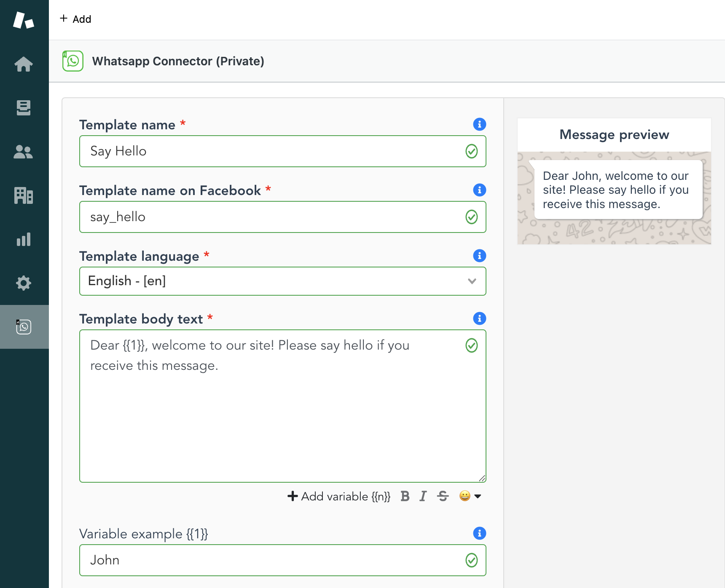The width and height of the screenshot is (725, 588).
Task: Expand the Template language dropdown
Action: (x=282, y=281)
